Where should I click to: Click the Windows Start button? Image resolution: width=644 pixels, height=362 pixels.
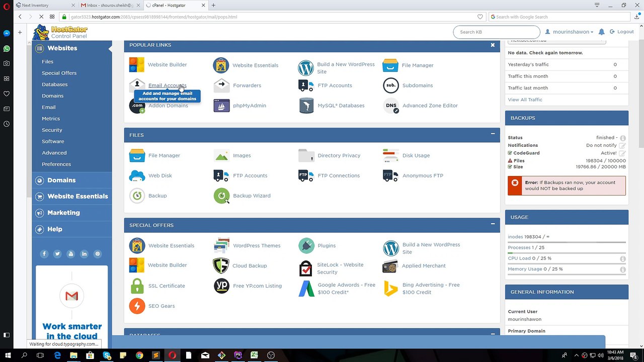point(8,355)
